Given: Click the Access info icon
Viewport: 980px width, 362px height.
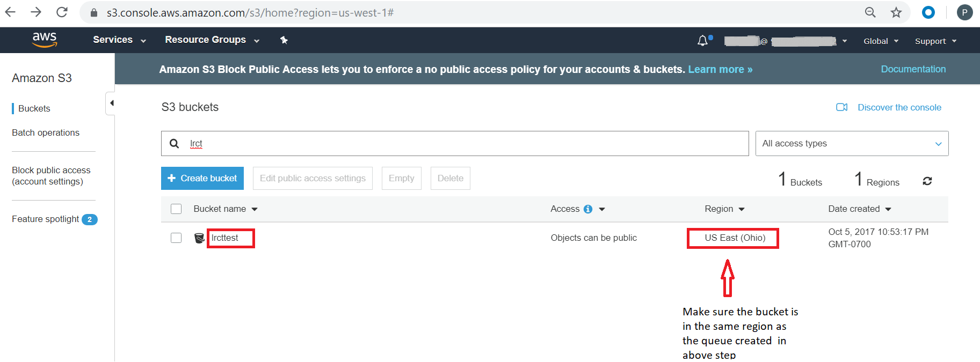Looking at the screenshot, I should point(588,209).
